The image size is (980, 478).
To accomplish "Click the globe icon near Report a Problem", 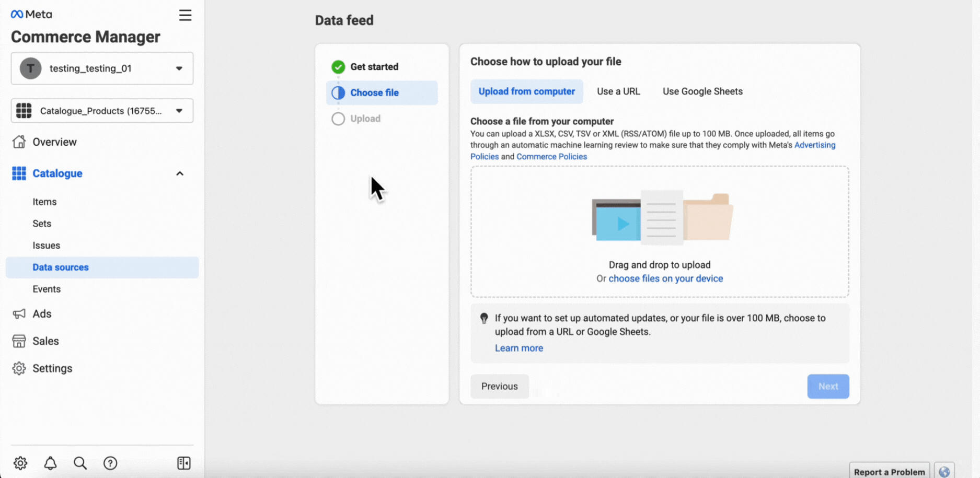I will click(x=944, y=471).
